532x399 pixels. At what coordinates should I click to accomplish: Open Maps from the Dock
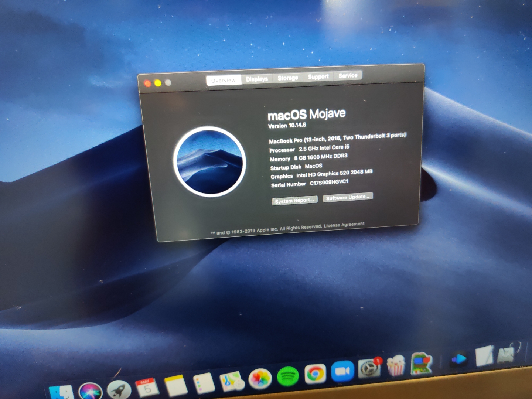click(232, 381)
